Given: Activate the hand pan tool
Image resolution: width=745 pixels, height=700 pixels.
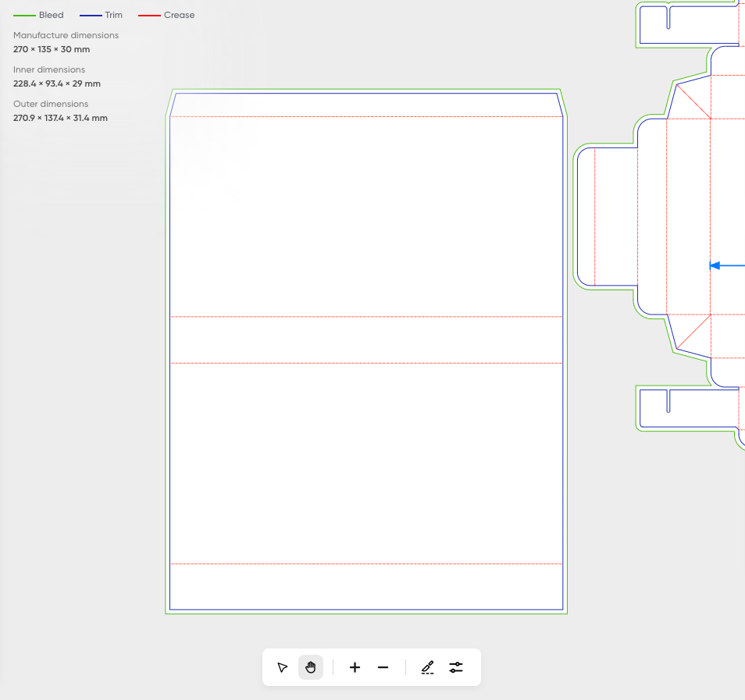Looking at the screenshot, I should click(x=311, y=667).
